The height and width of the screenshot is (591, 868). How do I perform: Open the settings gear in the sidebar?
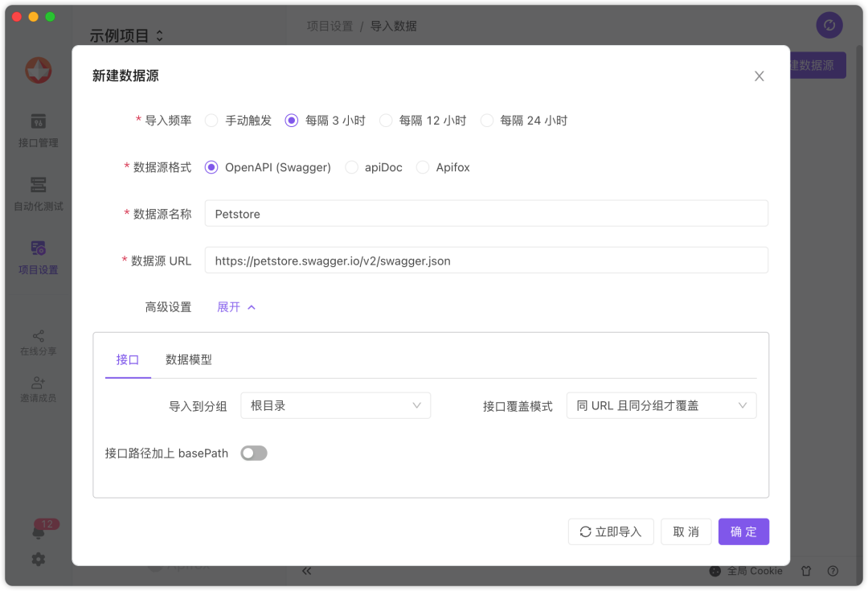(x=39, y=560)
